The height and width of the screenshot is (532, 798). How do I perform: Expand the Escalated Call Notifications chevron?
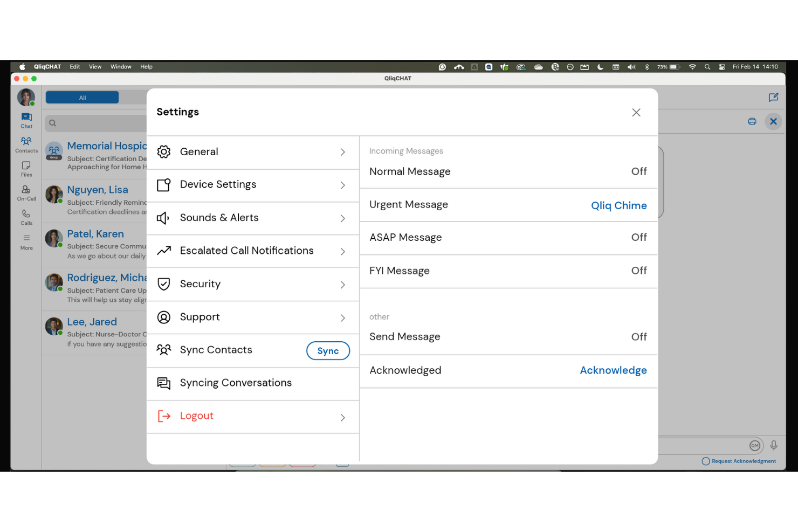(x=343, y=252)
